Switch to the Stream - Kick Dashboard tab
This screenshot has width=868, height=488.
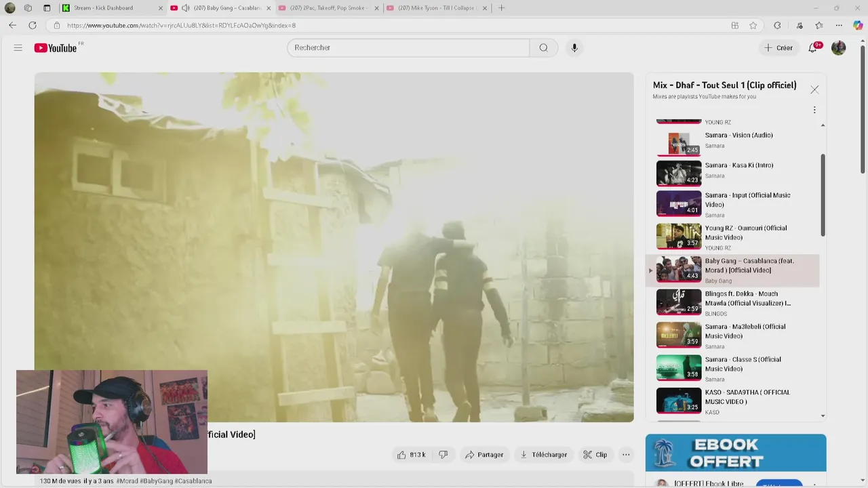(113, 8)
